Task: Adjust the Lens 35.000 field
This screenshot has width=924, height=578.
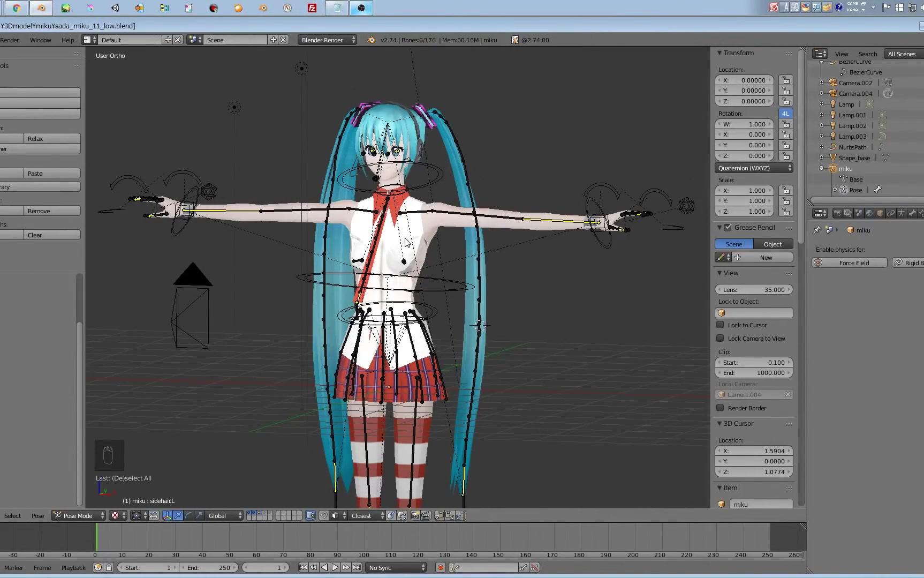Action: [754, 290]
